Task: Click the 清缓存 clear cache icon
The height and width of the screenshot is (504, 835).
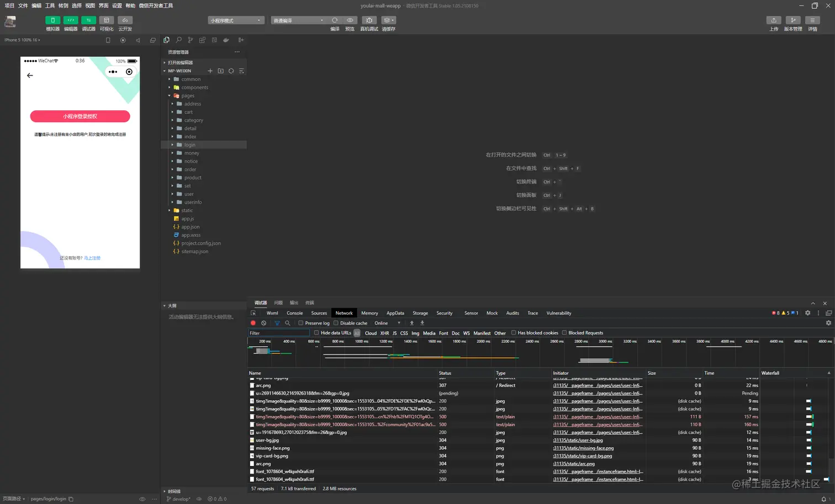Action: (x=388, y=20)
